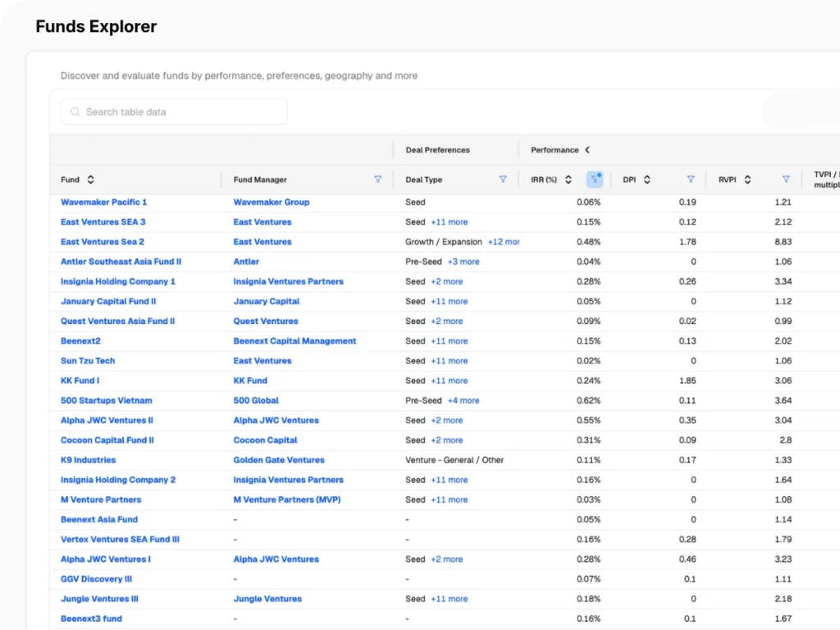Open RVPI column filter icon
Screen dimensions: 840x630
786,180
